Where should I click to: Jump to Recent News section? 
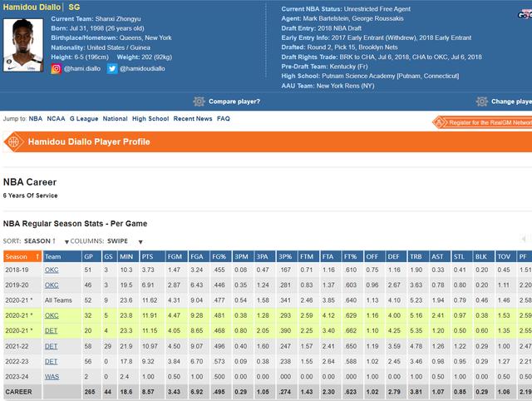193,118
